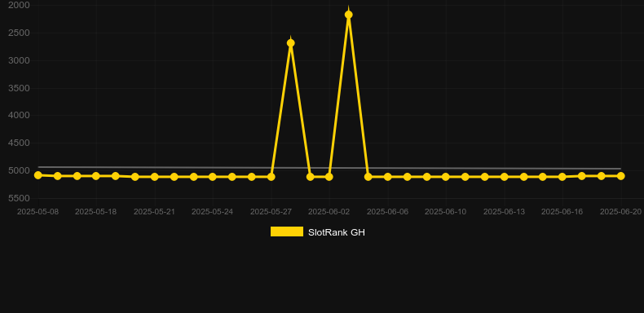Viewport: 644px width, 313px height.
Task: Click the 2025-06-20 x-axis date label
Action: coord(620,212)
